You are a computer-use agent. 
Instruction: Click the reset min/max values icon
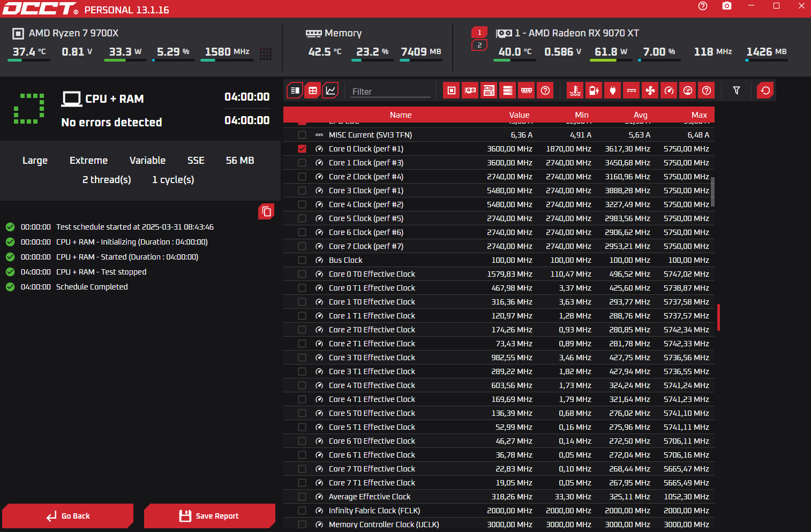765,90
